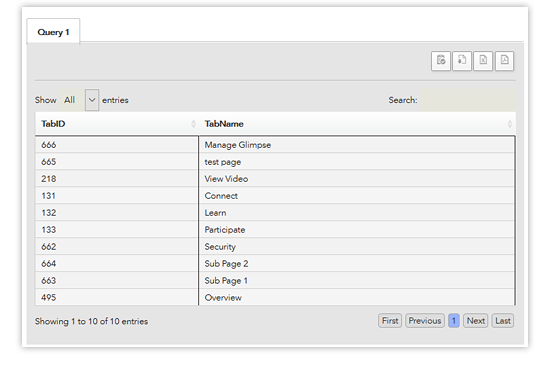The width and height of the screenshot is (550, 380).
Task: Click TabID value 666
Action: [49, 145]
